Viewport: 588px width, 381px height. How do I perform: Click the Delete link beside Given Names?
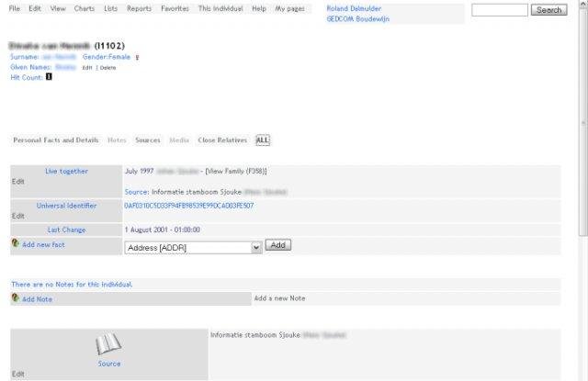(108, 68)
